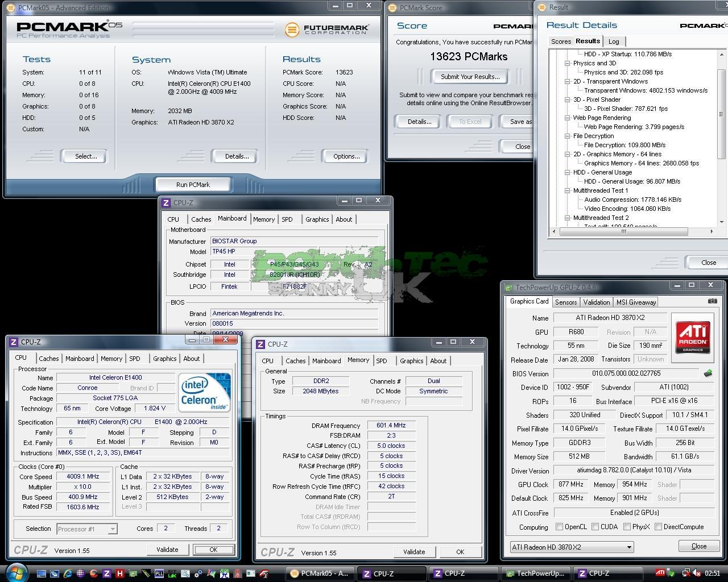Click the TechPowerUp taskbar button
This screenshot has height=582, width=728.
535,573
